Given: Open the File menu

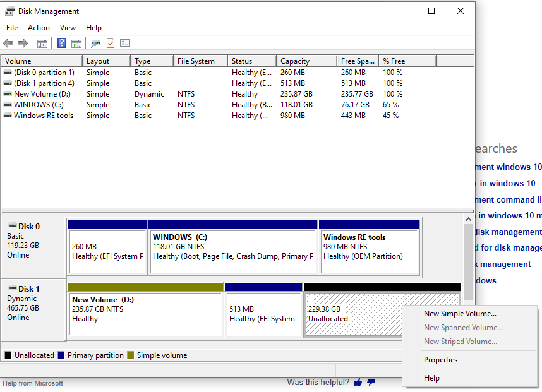Looking at the screenshot, I should 12,28.
